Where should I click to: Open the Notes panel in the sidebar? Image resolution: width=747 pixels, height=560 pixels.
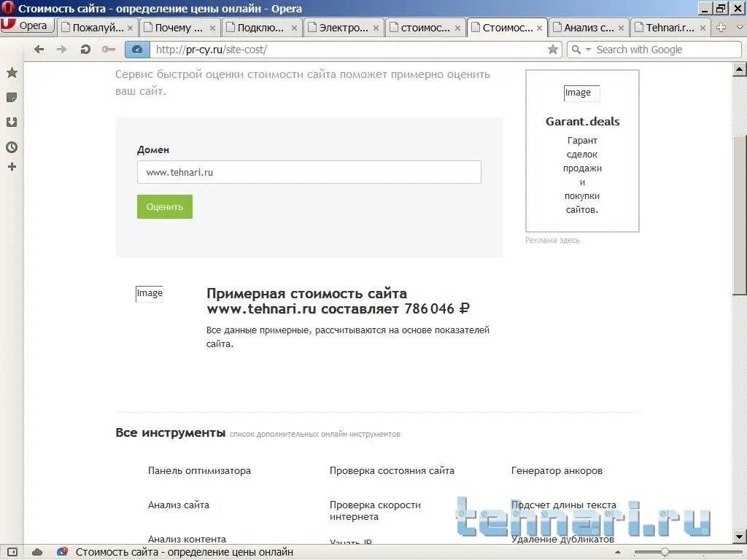[x=12, y=98]
